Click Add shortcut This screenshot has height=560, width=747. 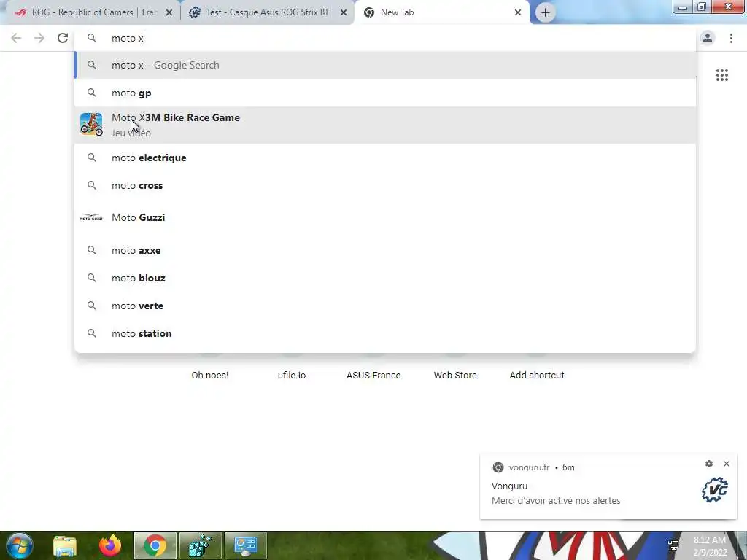tap(537, 376)
